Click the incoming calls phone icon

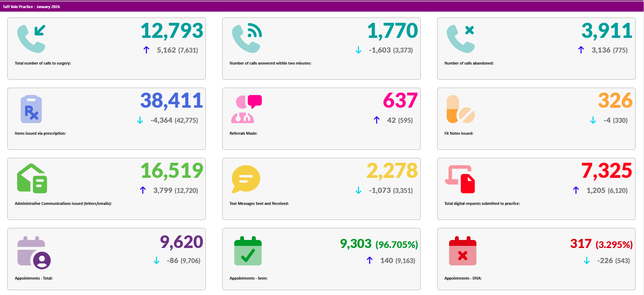pyautogui.click(x=31, y=39)
